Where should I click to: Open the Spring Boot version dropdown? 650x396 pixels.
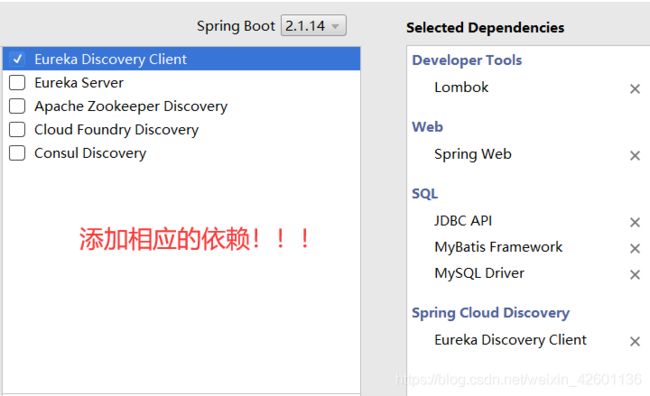(x=313, y=26)
